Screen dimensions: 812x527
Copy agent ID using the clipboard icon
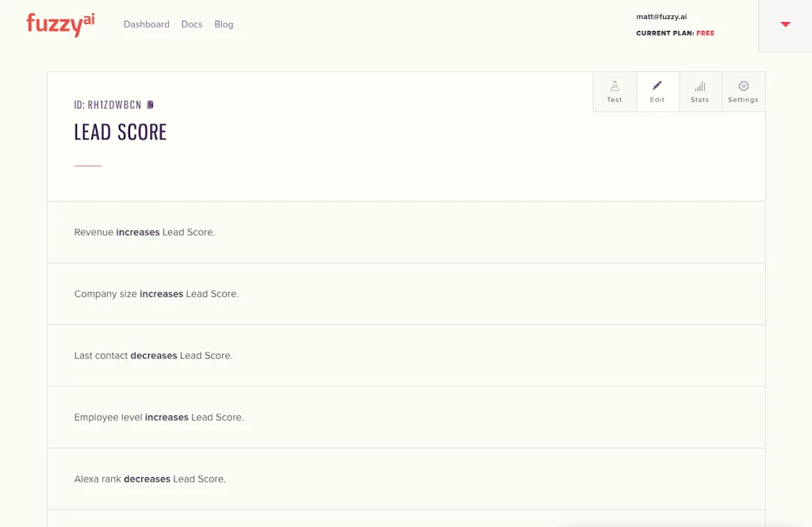pyautogui.click(x=150, y=104)
